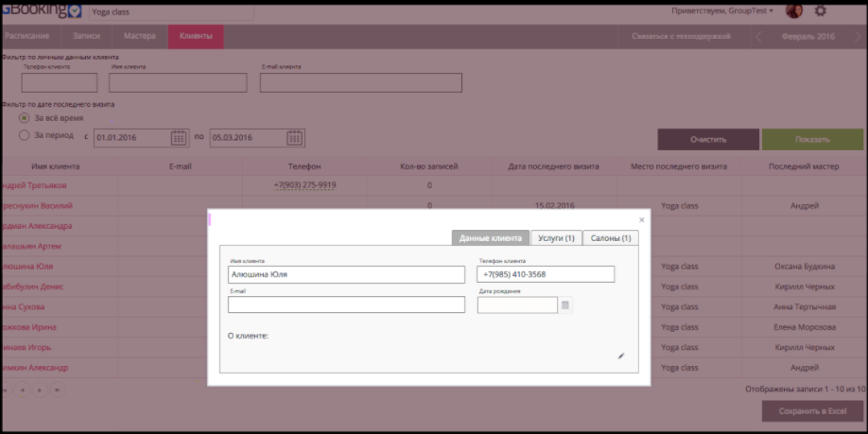The height and width of the screenshot is (434, 868).
Task: Click the E-mail field in client dialog
Action: pos(346,304)
